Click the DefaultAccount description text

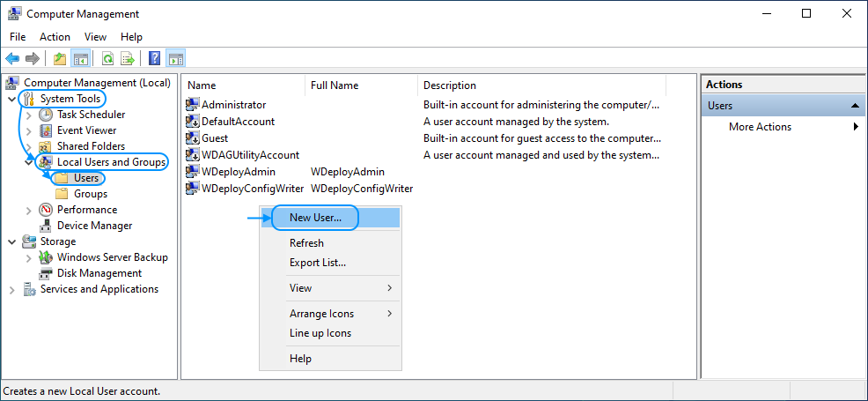click(517, 122)
